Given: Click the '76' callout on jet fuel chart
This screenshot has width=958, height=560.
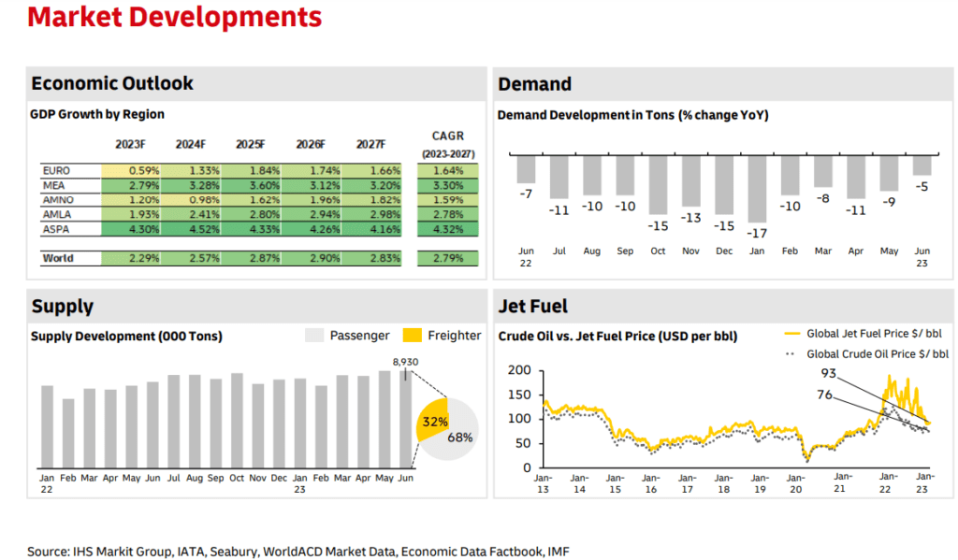Looking at the screenshot, I should 825,395.
